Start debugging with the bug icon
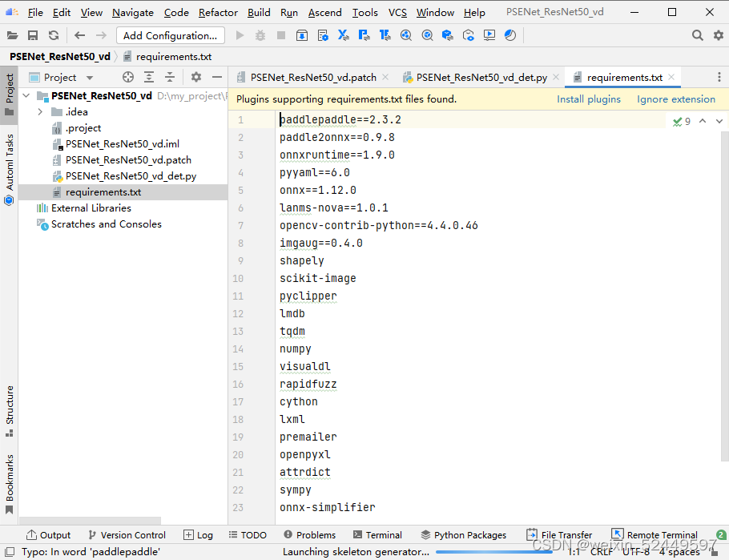 [x=261, y=35]
